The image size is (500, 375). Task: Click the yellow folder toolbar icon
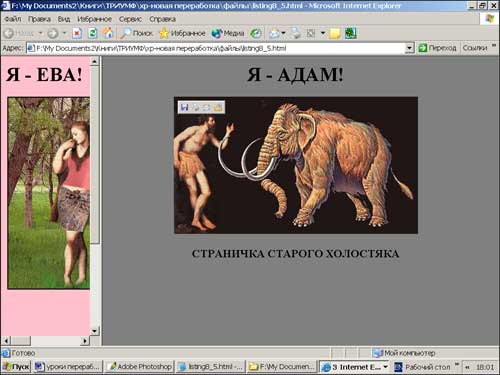335,33
